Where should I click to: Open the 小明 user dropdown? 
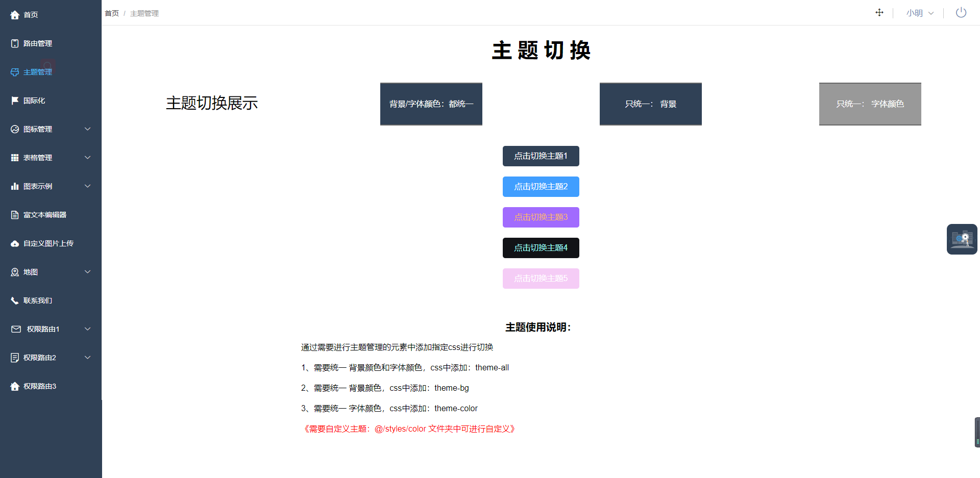[920, 13]
